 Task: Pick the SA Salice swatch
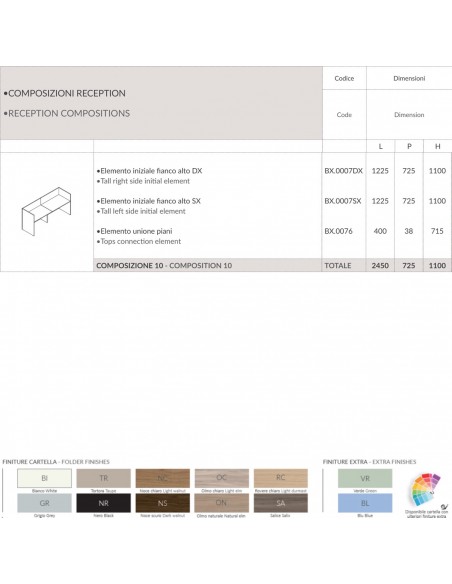[x=281, y=503]
